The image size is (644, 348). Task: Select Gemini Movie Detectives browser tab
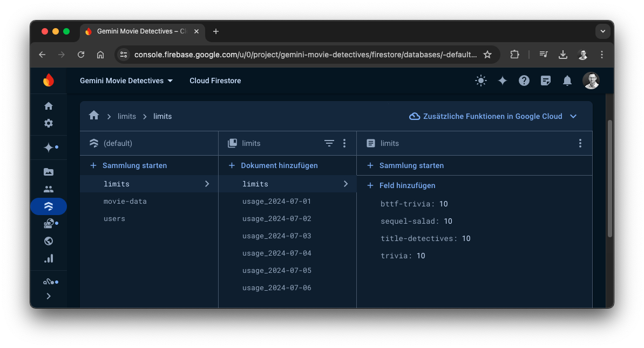pyautogui.click(x=141, y=31)
